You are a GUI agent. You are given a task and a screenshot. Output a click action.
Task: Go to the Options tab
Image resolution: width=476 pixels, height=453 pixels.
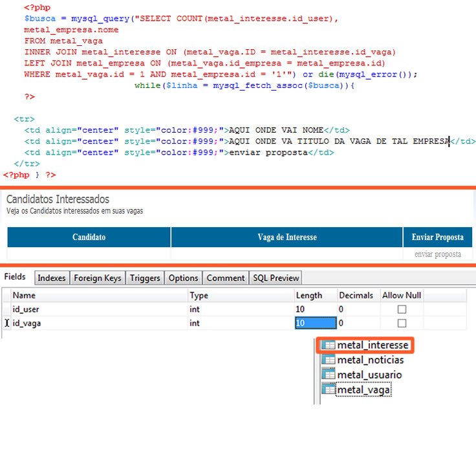[x=183, y=278]
